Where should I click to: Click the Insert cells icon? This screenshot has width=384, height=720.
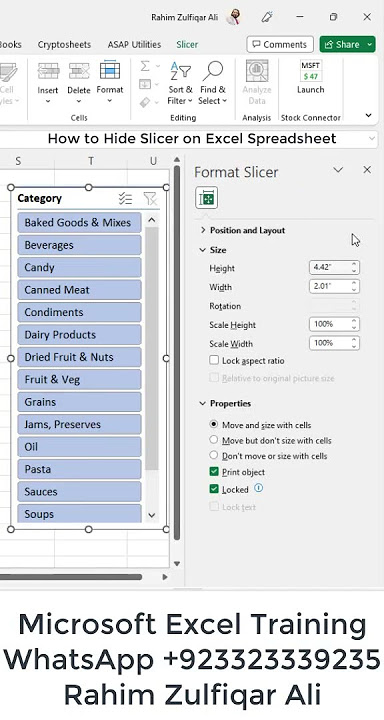pyautogui.click(x=48, y=71)
